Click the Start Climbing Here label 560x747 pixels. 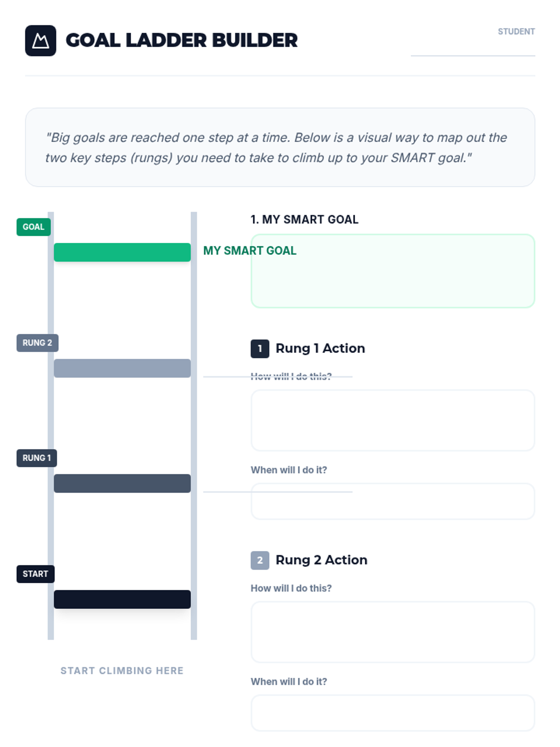click(122, 671)
